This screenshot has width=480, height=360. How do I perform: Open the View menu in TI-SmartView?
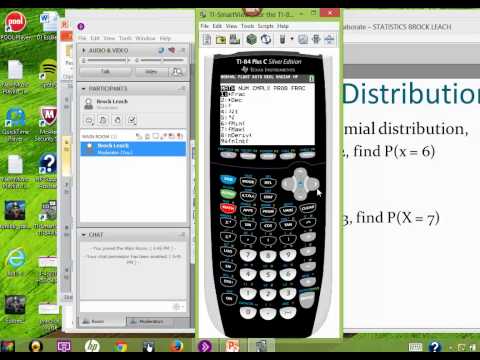tap(231, 26)
